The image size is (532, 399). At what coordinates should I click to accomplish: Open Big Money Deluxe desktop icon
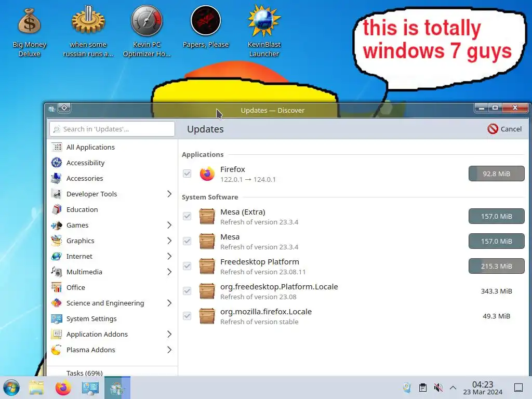pyautogui.click(x=29, y=32)
